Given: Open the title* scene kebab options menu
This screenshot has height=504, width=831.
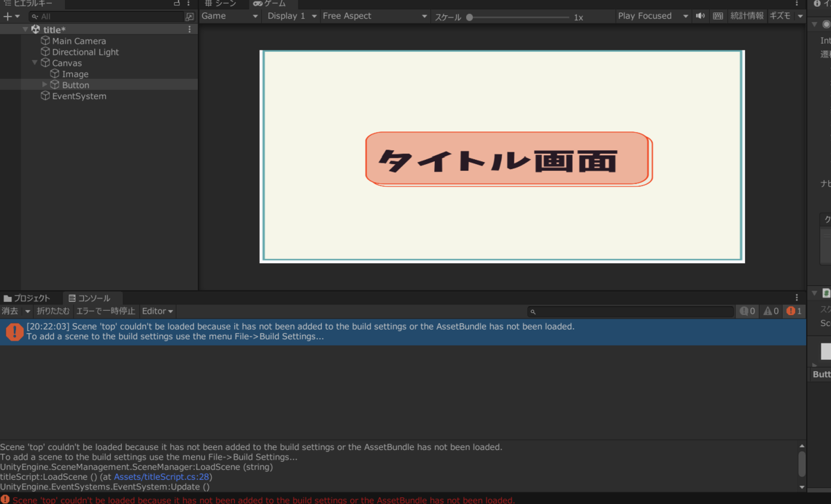Looking at the screenshot, I should tap(190, 30).
